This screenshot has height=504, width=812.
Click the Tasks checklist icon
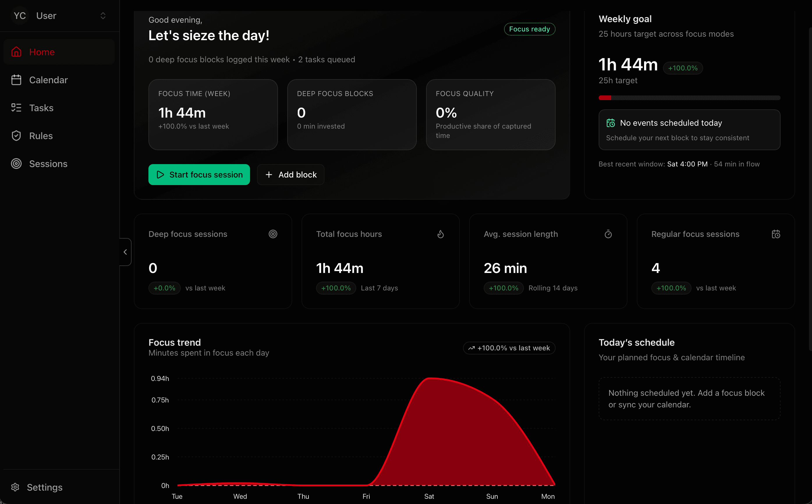click(x=16, y=108)
